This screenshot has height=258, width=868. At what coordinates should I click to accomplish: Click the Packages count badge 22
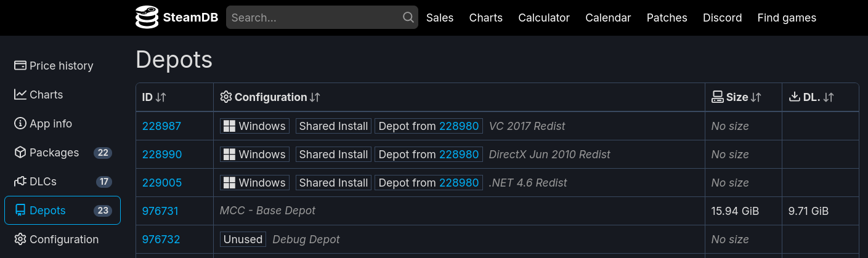click(x=103, y=152)
